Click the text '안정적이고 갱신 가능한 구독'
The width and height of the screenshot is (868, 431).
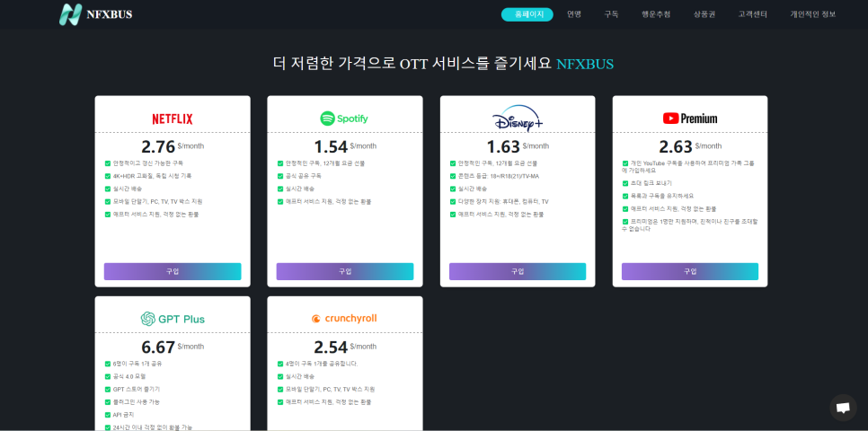pos(147,163)
